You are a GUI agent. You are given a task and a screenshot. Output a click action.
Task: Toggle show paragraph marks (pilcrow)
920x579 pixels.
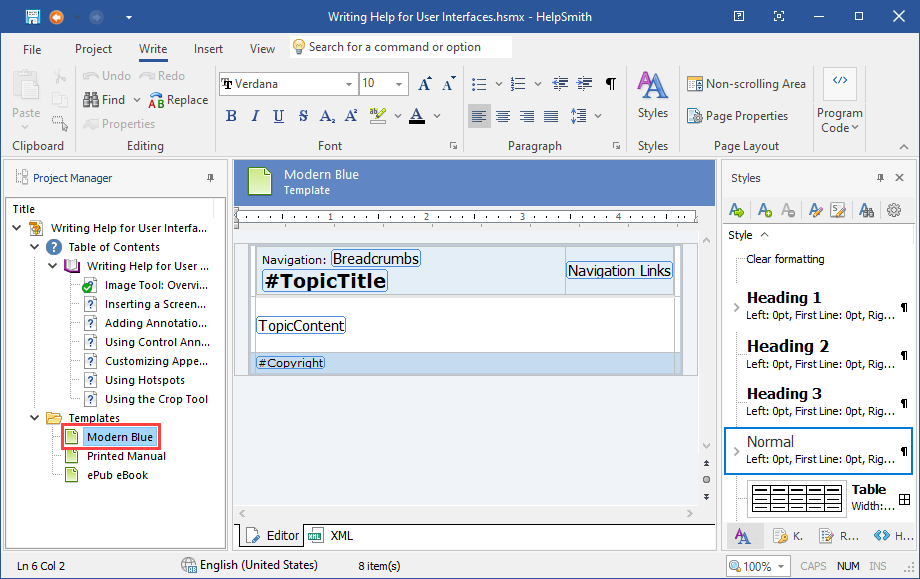tap(610, 84)
